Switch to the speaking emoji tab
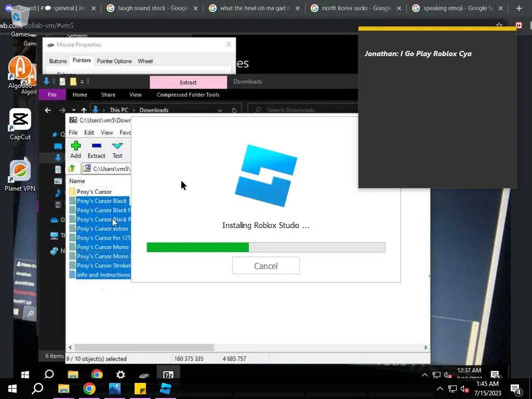The image size is (532, 399). (458, 8)
